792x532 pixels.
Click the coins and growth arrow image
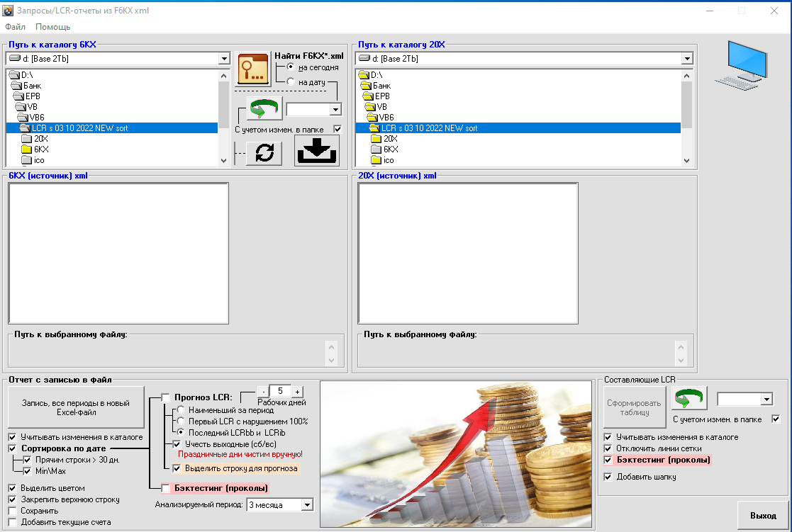pyautogui.click(x=456, y=454)
